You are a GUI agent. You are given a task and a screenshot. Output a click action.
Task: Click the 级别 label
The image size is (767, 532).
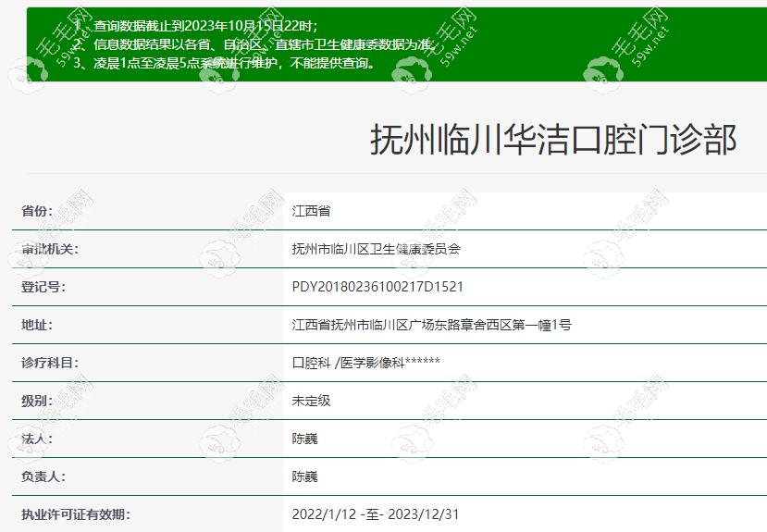tap(37, 401)
